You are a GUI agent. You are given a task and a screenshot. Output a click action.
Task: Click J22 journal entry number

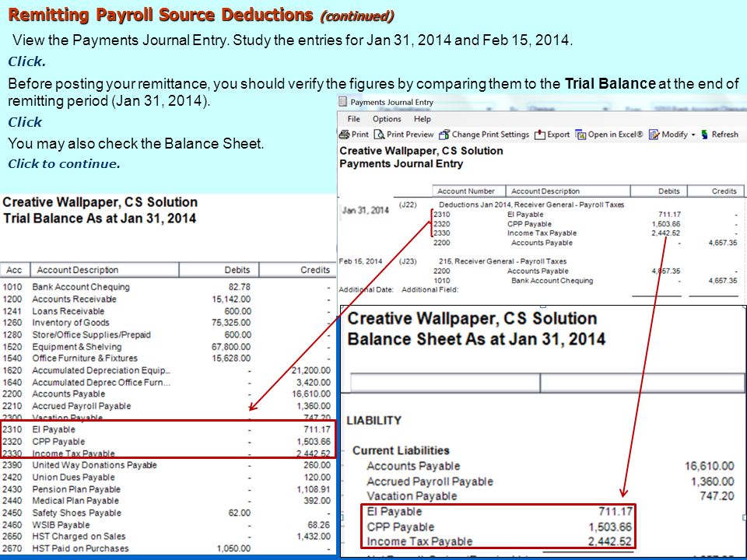tap(408, 205)
